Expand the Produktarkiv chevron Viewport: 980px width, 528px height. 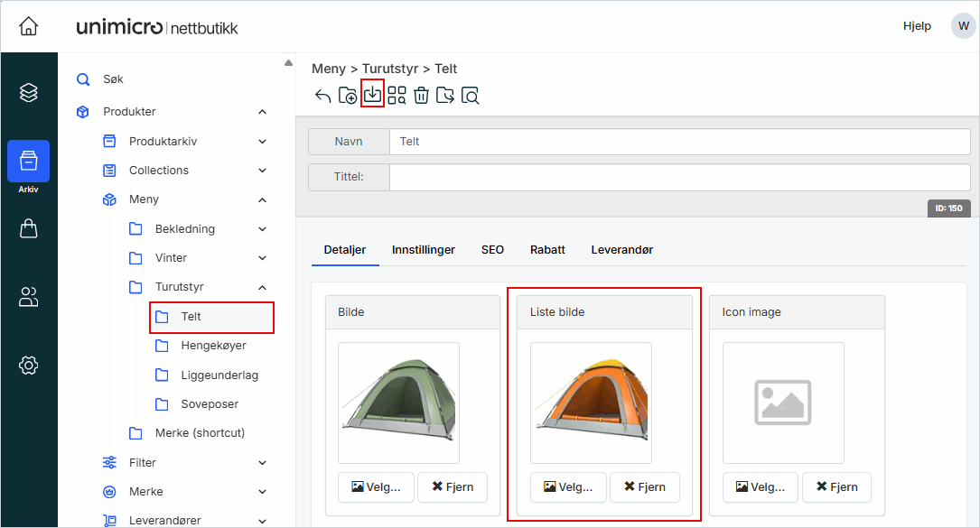point(262,142)
